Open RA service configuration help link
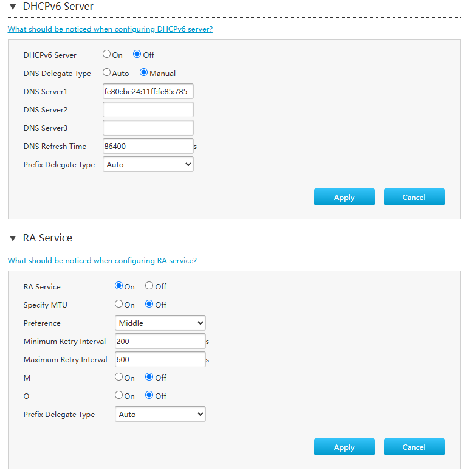Image resolution: width=466 pixels, height=476 pixels. (102, 260)
